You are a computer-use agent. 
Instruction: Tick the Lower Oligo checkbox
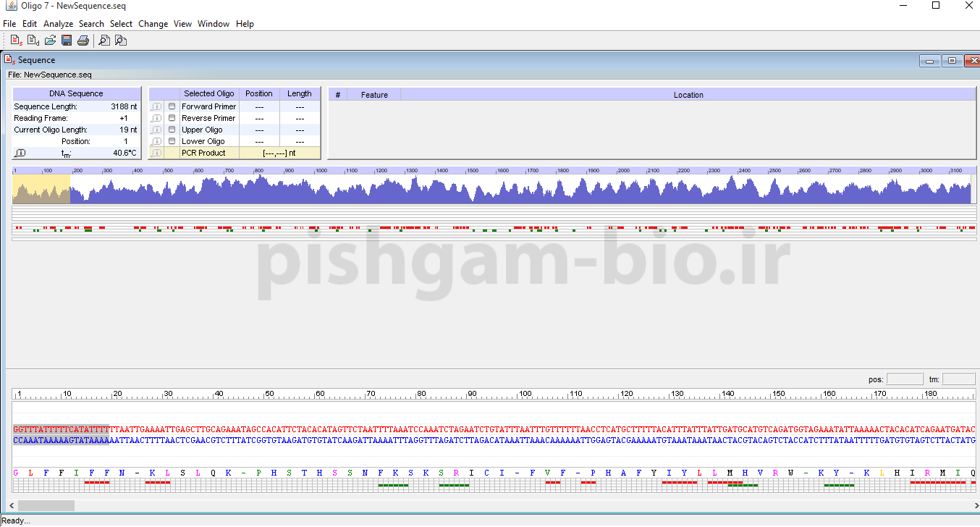pyautogui.click(x=172, y=141)
